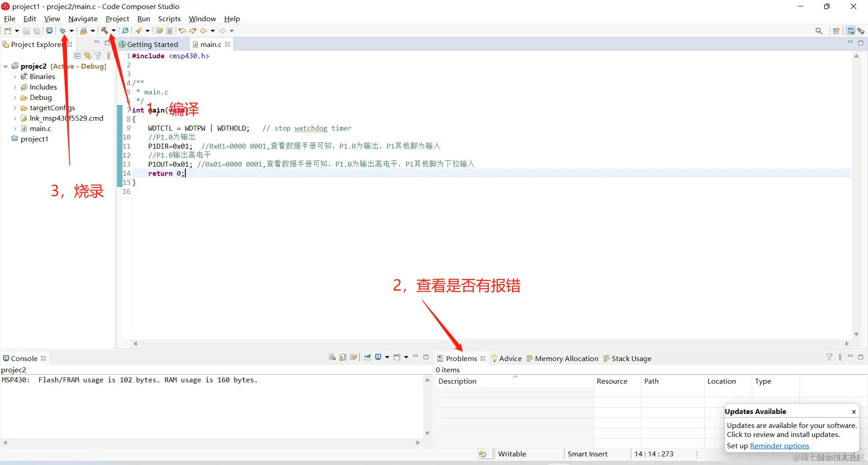Open the Run menu
This screenshot has height=465, width=868.
pyautogui.click(x=143, y=19)
